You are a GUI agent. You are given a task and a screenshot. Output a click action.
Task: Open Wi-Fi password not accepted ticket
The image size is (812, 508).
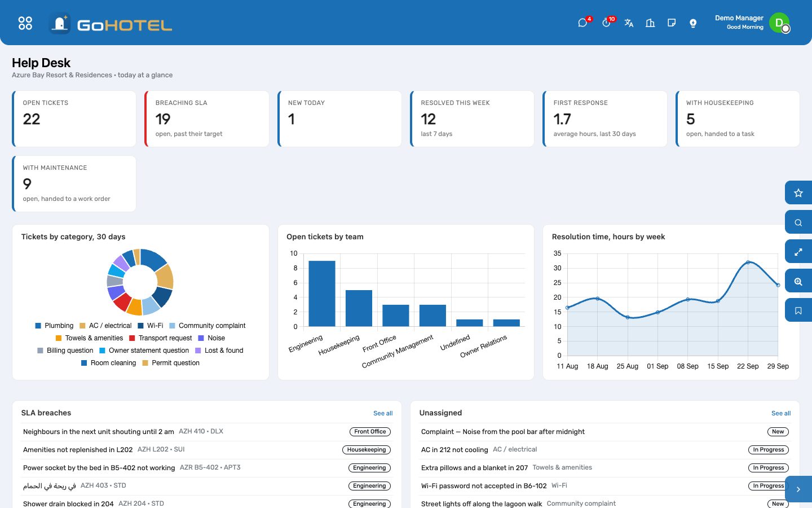click(x=605, y=486)
